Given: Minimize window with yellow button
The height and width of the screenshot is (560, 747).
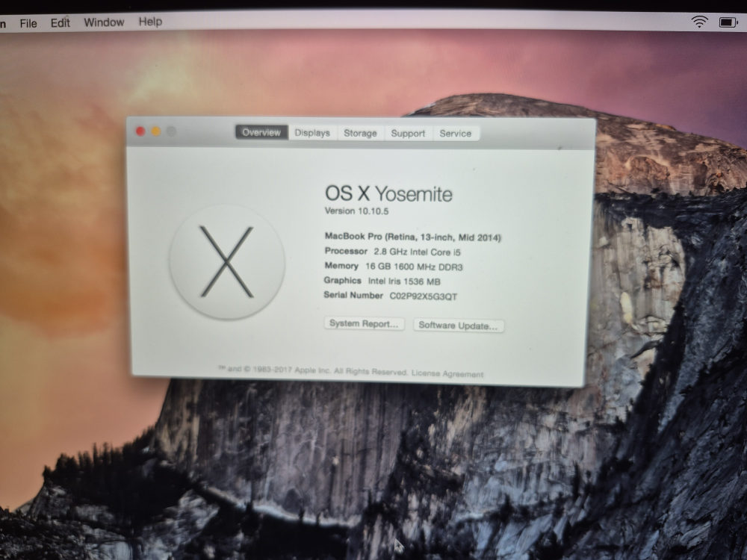Looking at the screenshot, I should click(x=156, y=131).
